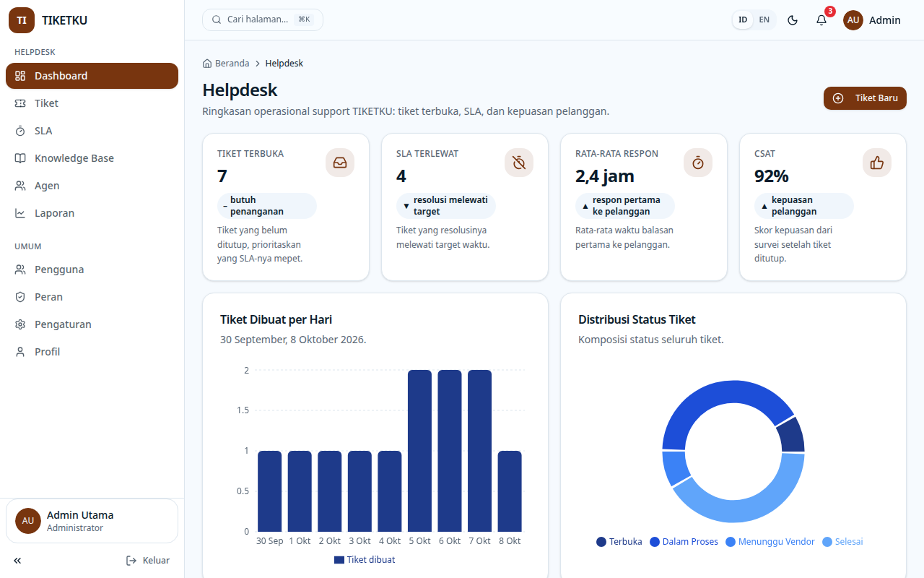Click the '4' SLA Terlewat value
Screen dimensions: 924x578
tap(401, 176)
